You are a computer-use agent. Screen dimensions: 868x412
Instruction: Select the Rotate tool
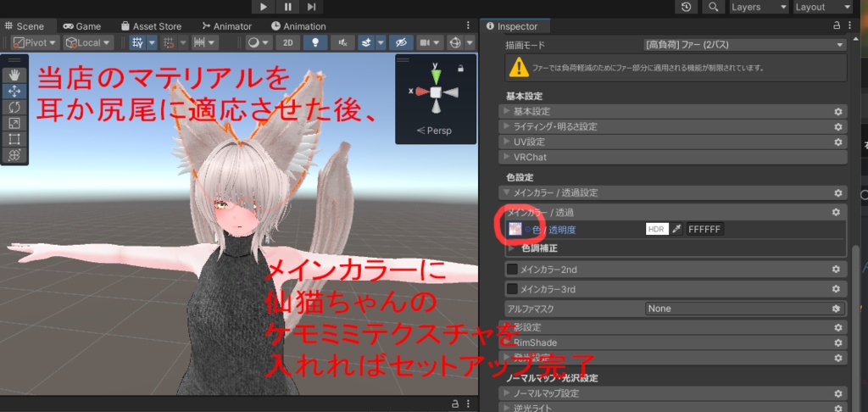point(14,107)
